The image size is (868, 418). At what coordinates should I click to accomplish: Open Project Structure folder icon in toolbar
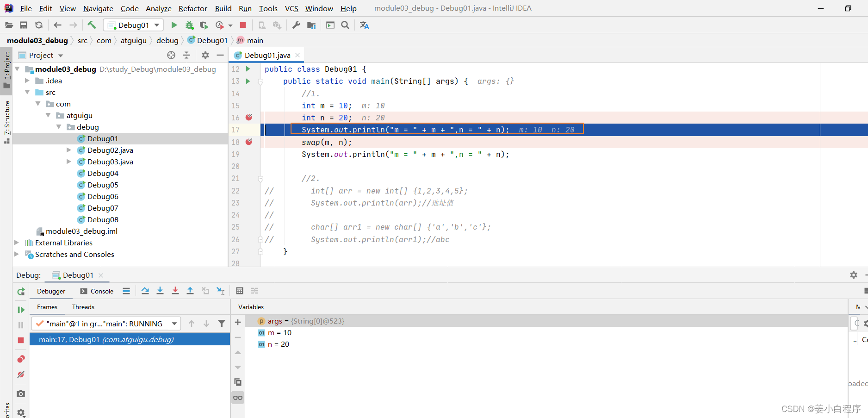(311, 25)
